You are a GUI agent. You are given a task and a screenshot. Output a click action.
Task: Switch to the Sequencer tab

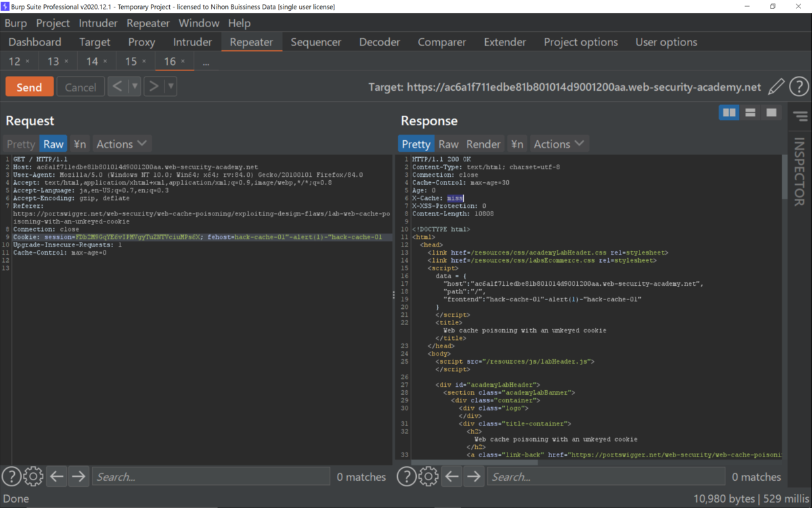point(316,42)
